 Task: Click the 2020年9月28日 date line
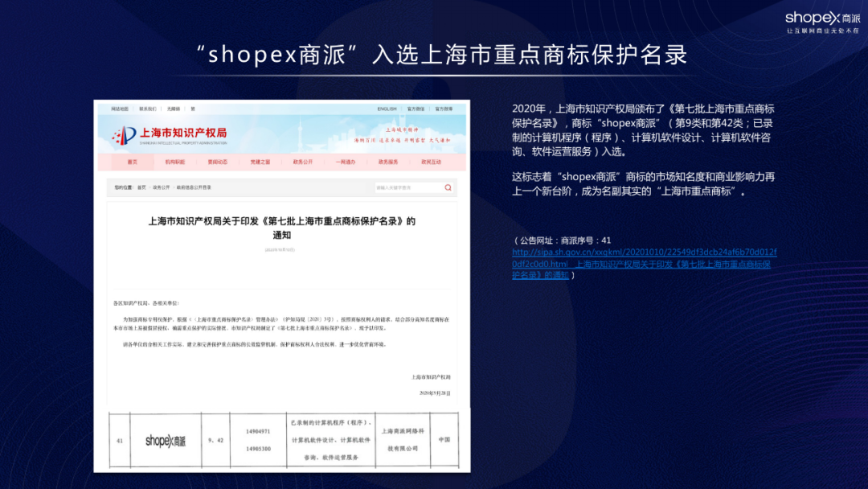click(435, 393)
